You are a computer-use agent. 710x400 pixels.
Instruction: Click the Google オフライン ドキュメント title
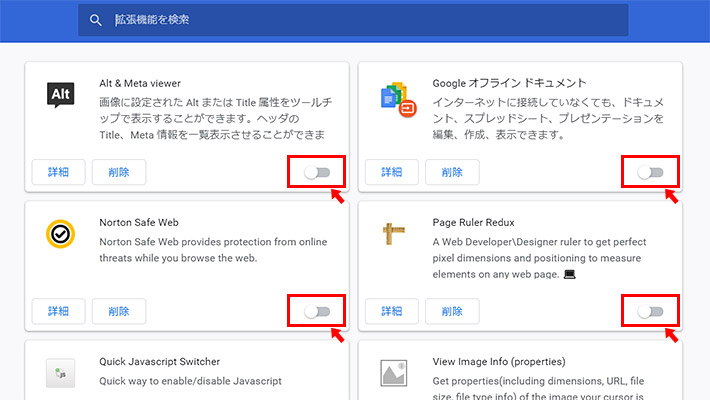pos(509,83)
